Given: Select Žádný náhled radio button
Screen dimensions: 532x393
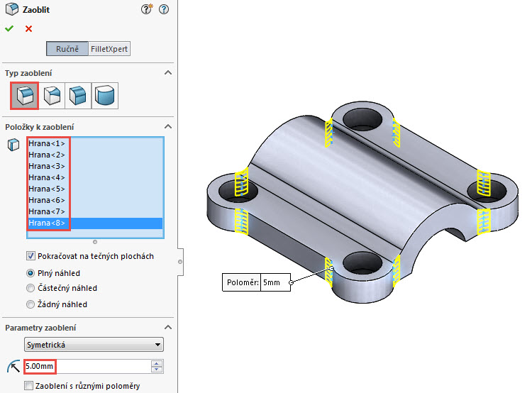Looking at the screenshot, I should (31, 304).
